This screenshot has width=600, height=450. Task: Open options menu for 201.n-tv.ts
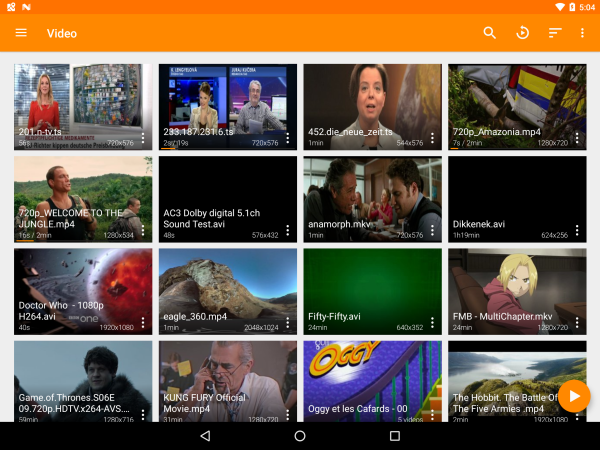(x=143, y=138)
